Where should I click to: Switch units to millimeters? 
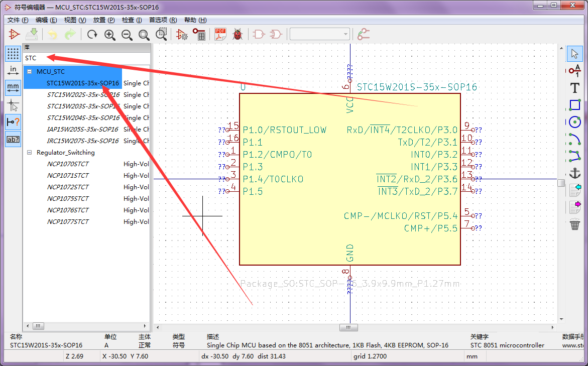(x=13, y=88)
